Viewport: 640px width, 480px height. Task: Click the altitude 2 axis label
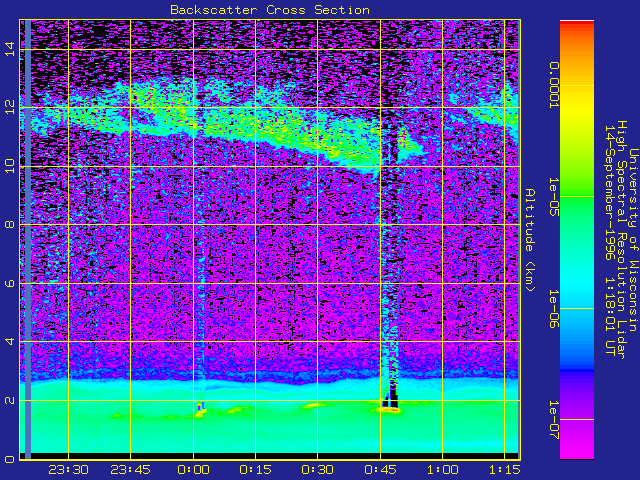click(x=10, y=400)
